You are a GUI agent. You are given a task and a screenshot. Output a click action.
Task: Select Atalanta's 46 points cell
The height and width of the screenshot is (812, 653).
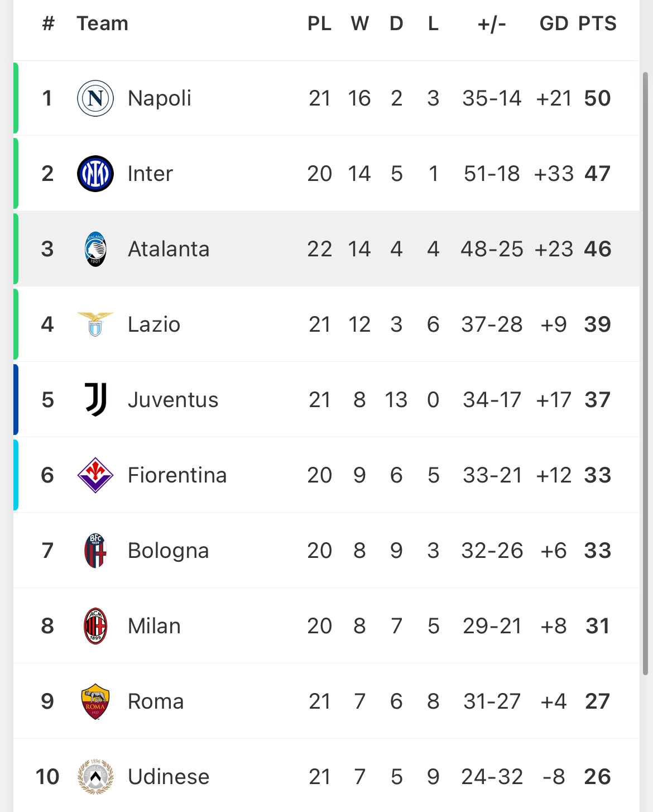pyautogui.click(x=597, y=249)
